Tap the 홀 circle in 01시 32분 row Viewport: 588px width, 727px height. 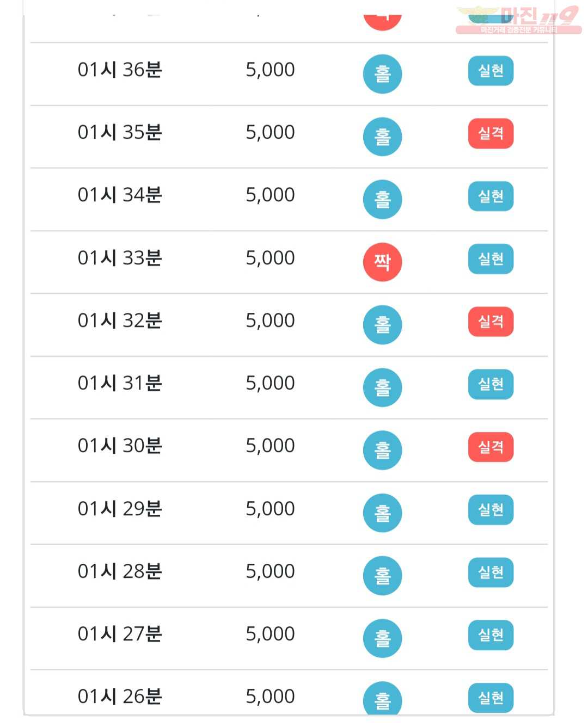point(382,325)
